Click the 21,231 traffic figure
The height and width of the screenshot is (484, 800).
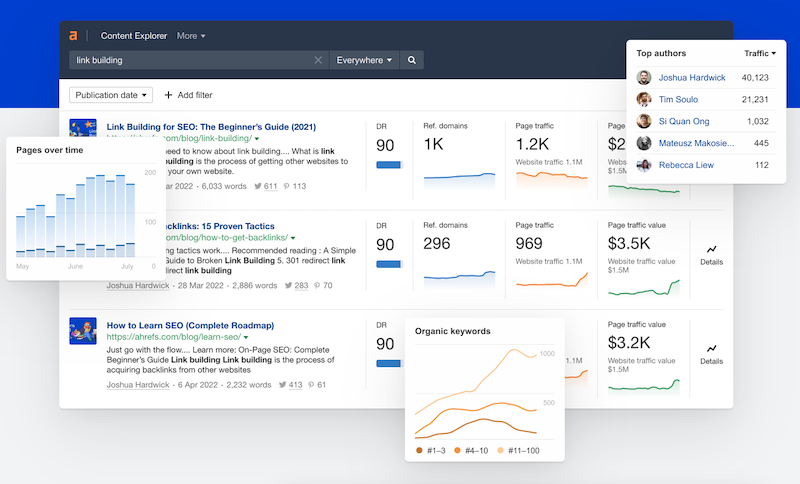(755, 99)
